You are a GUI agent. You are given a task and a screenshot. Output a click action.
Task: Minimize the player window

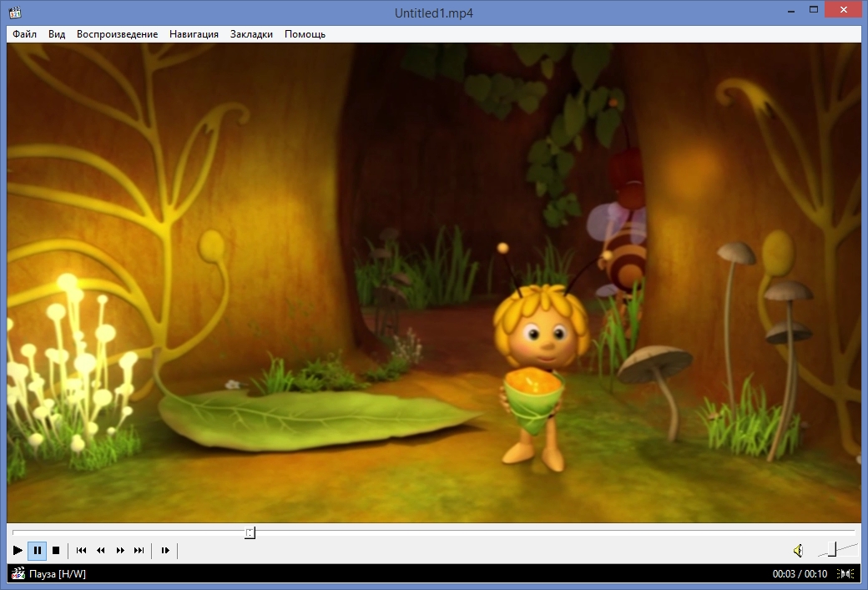click(x=791, y=11)
